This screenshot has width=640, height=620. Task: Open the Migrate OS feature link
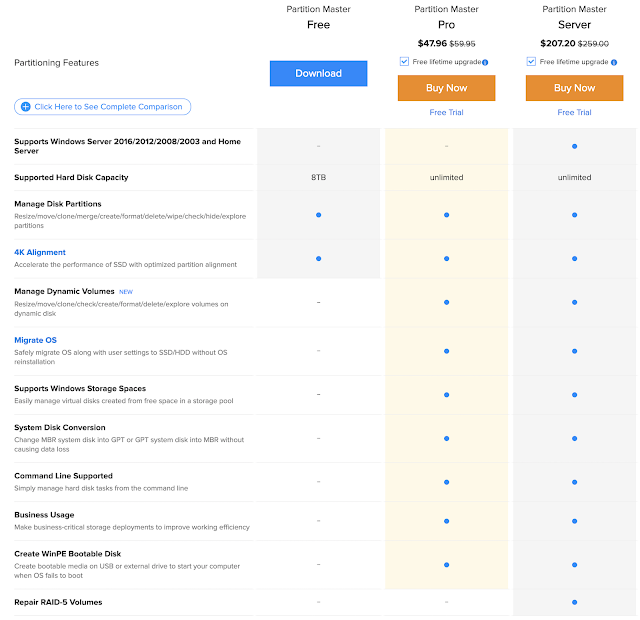[x=35, y=340]
